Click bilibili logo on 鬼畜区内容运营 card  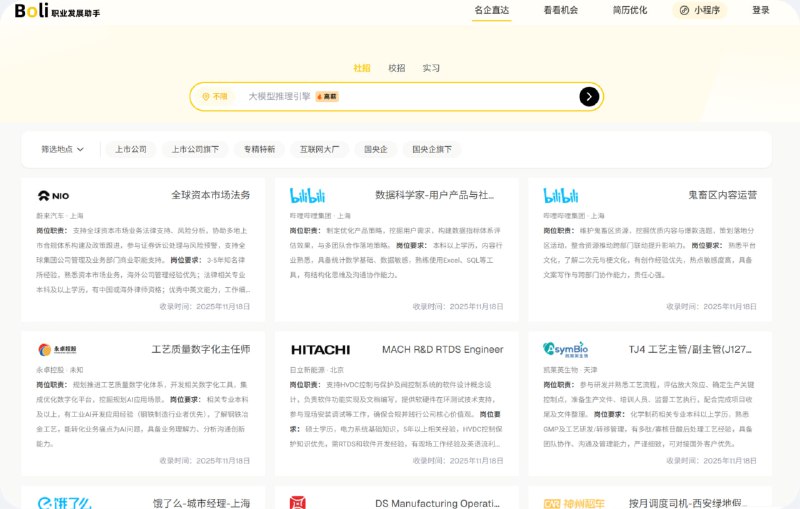(561, 195)
